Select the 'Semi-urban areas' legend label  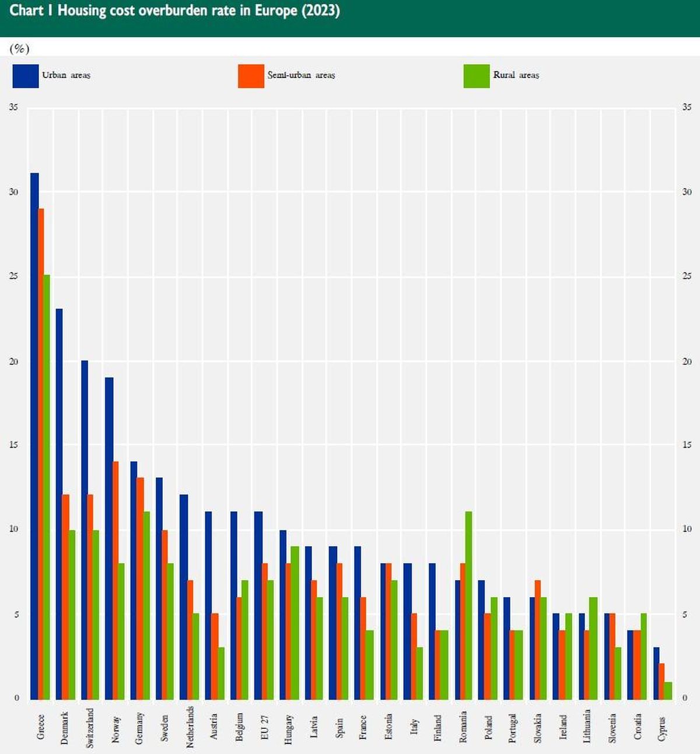pyautogui.click(x=301, y=75)
